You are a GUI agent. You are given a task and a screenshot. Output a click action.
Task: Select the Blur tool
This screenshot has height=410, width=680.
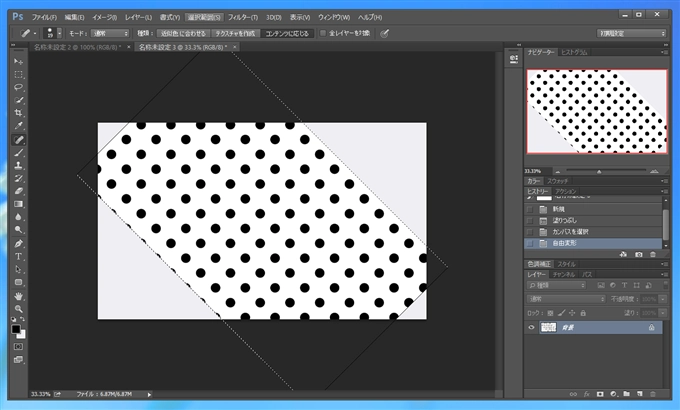18,216
